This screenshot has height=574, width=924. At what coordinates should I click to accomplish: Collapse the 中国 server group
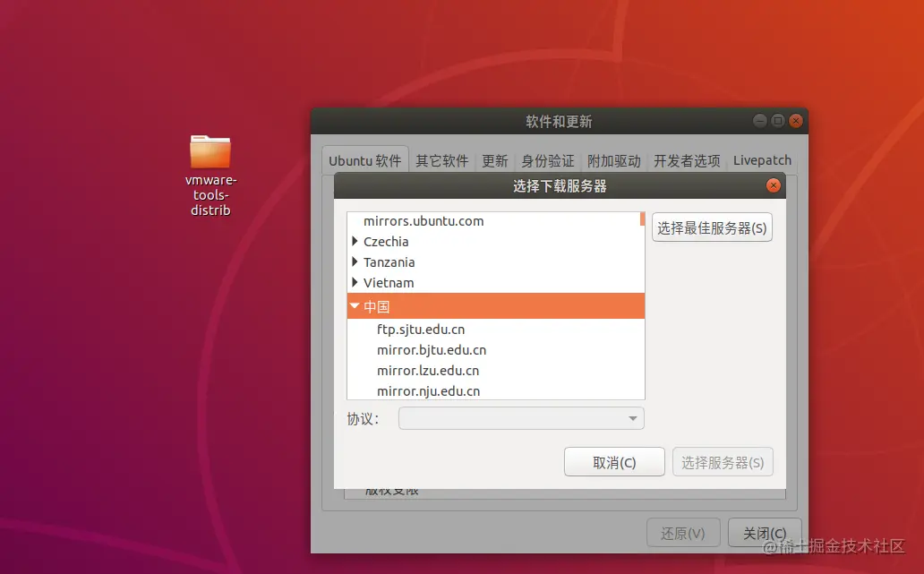click(355, 306)
